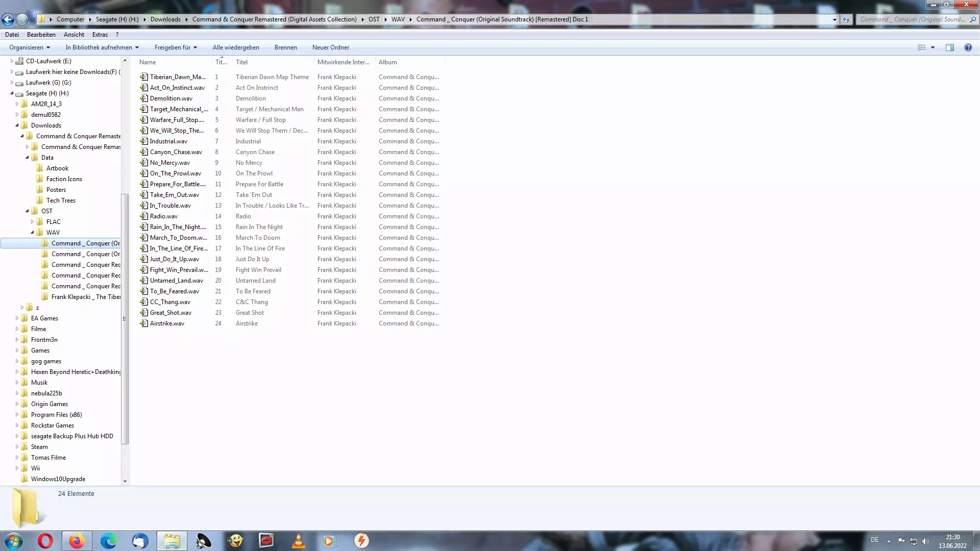Click Alle wiedergeben button

pos(236,47)
